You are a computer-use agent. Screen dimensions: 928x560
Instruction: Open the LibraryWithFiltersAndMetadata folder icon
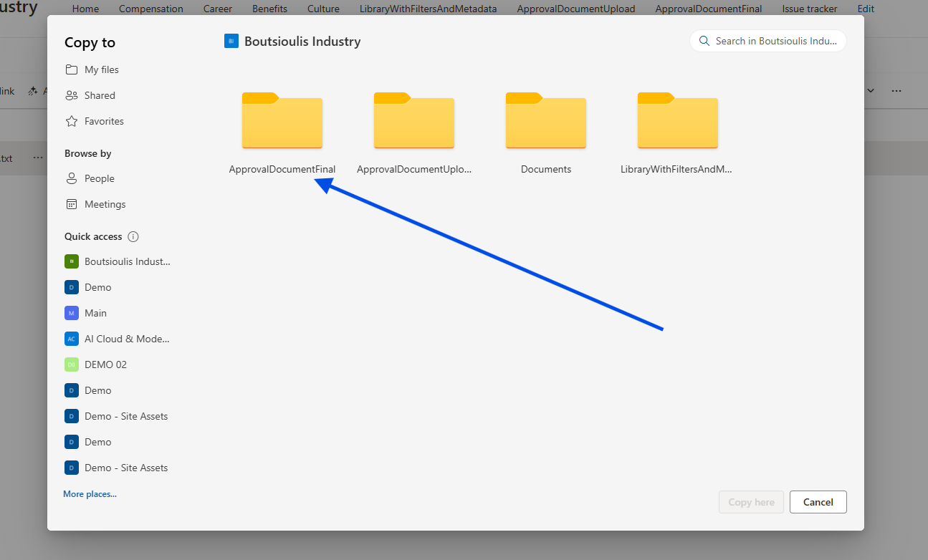point(677,121)
